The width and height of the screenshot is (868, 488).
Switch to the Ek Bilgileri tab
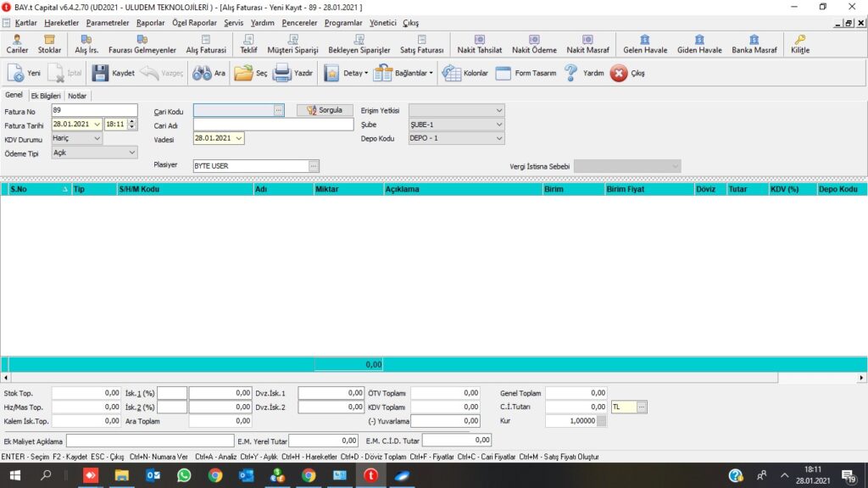(47, 96)
